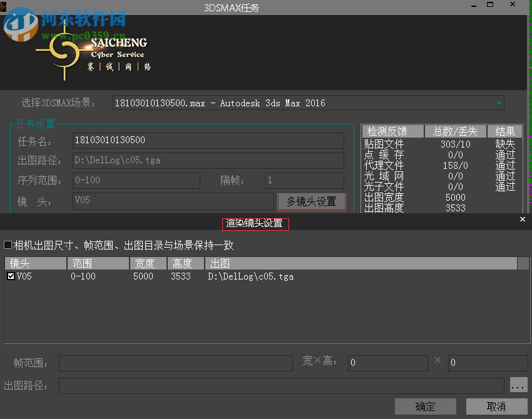Uncheck the V05 camera row checkbox
The image size is (532, 419).
point(11,276)
